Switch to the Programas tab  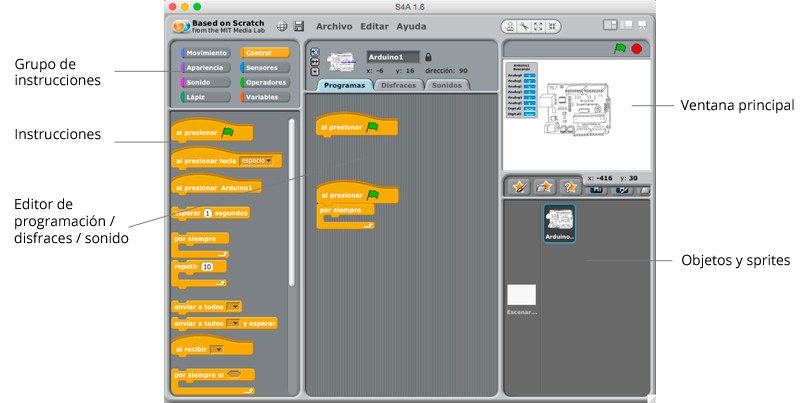(345, 85)
